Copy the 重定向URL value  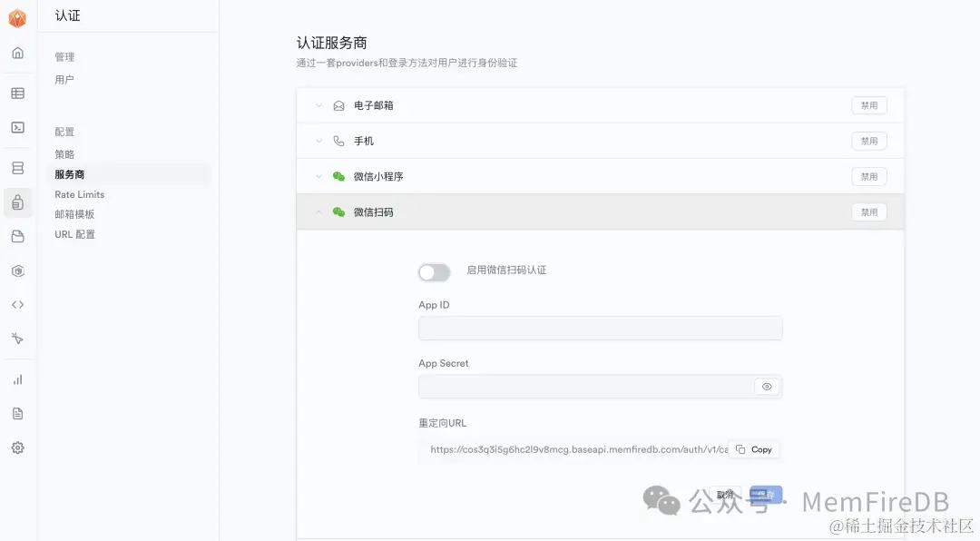[754, 448]
